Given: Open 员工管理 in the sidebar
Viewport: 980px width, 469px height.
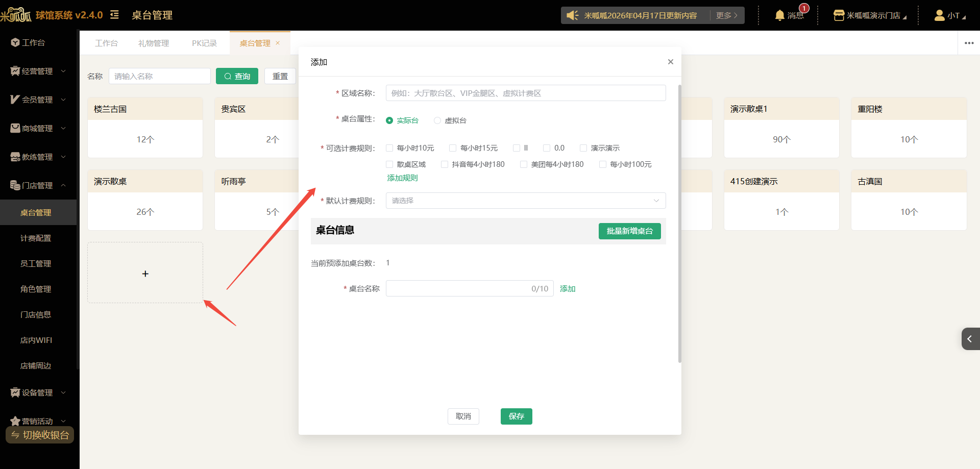Looking at the screenshot, I should tap(36, 264).
